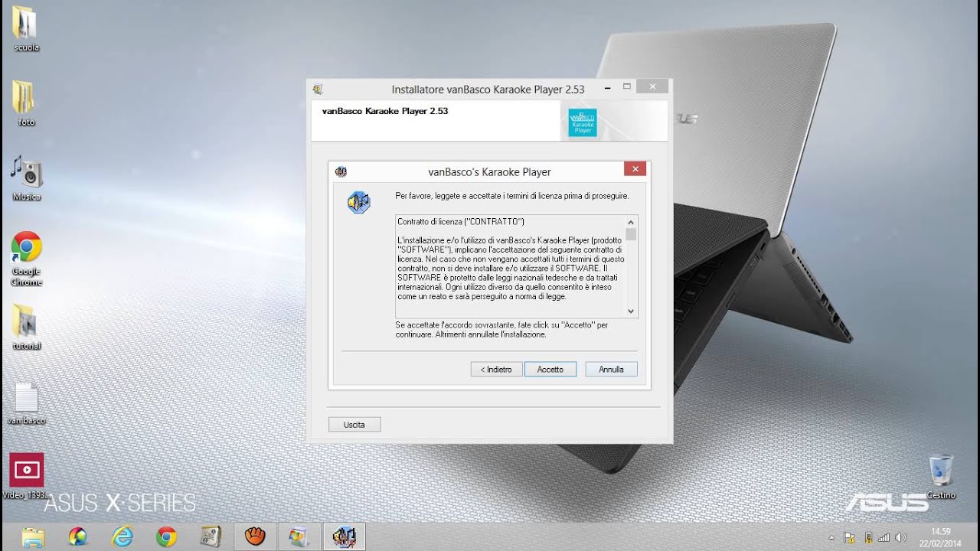
Task: Click the license text scrollbar thumb
Action: [631, 234]
